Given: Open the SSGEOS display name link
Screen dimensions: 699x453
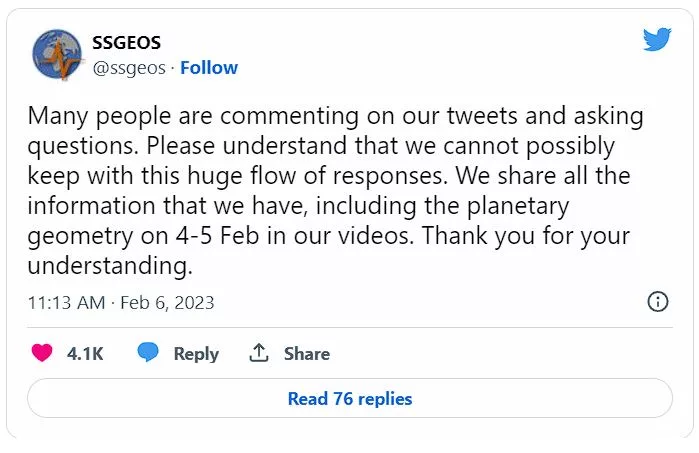Looking at the screenshot, I should 126,43.
